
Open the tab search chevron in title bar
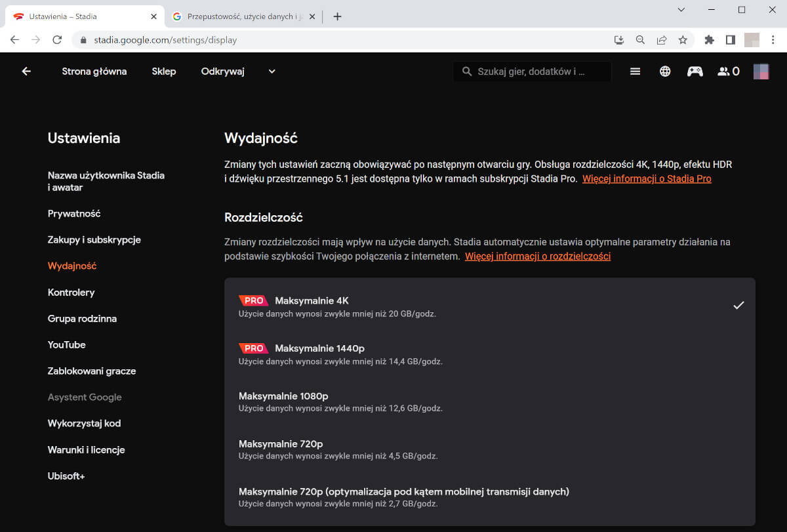(x=681, y=10)
